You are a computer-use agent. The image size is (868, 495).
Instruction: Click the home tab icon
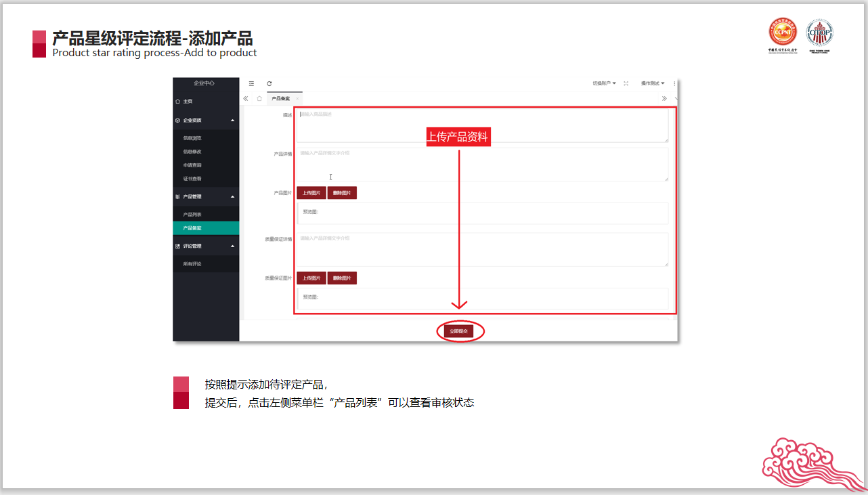point(259,98)
